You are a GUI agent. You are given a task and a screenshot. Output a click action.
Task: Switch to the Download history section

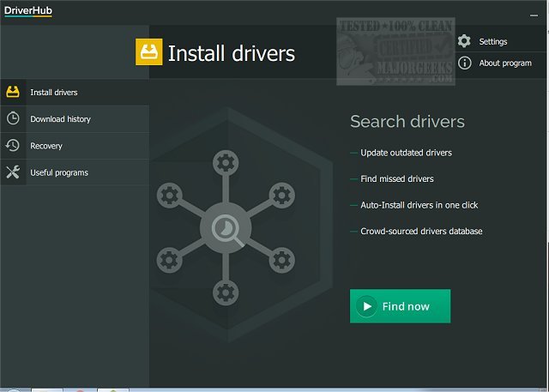pyautogui.click(x=60, y=119)
